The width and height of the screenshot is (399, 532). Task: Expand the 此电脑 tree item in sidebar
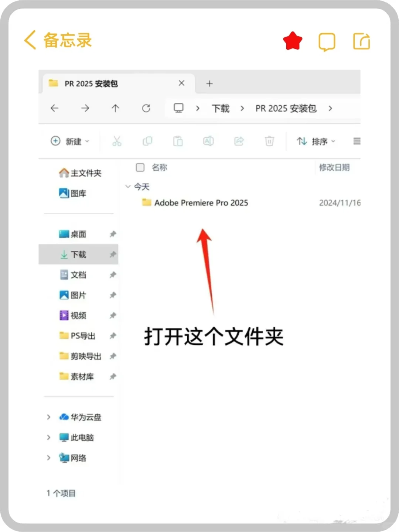click(x=48, y=437)
